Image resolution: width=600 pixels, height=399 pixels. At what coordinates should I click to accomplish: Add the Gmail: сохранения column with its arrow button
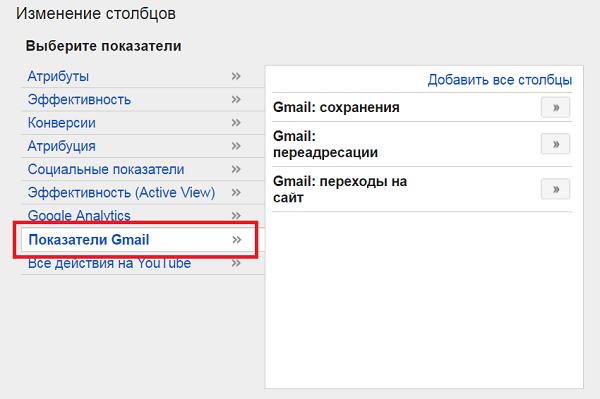pyautogui.click(x=556, y=107)
